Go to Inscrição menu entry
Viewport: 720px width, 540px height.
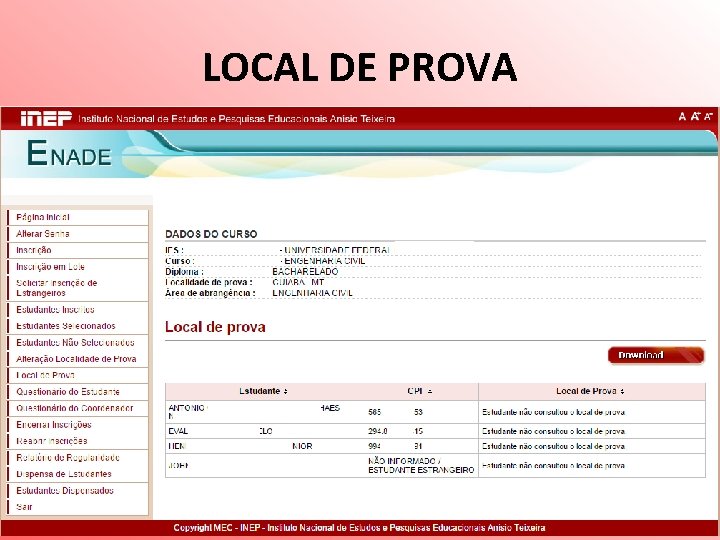pyautogui.click(x=34, y=250)
